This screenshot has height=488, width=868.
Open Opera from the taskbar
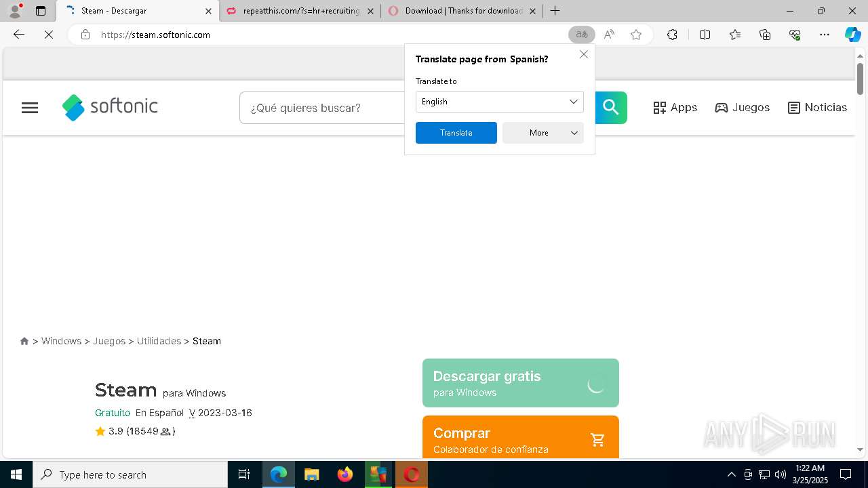(411, 474)
